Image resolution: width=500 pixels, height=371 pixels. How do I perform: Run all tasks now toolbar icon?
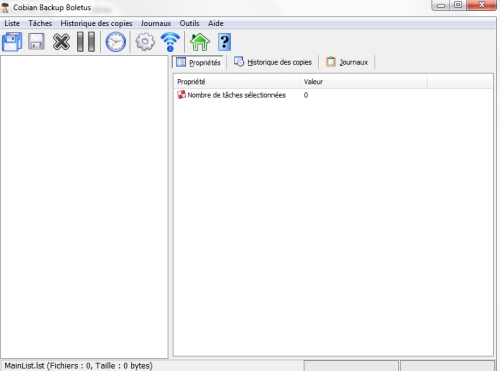pos(12,42)
